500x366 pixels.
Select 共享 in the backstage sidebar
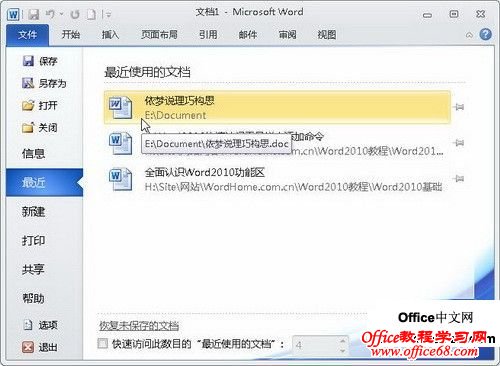[33, 269]
